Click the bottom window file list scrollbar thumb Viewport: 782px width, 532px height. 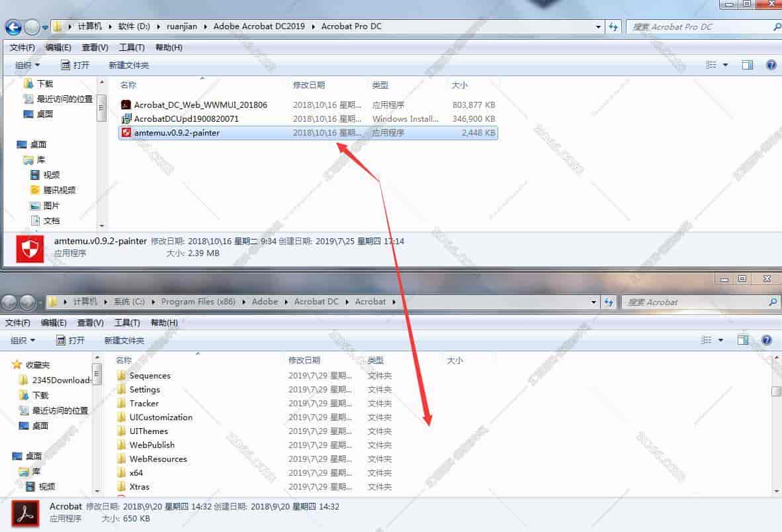coord(777,392)
